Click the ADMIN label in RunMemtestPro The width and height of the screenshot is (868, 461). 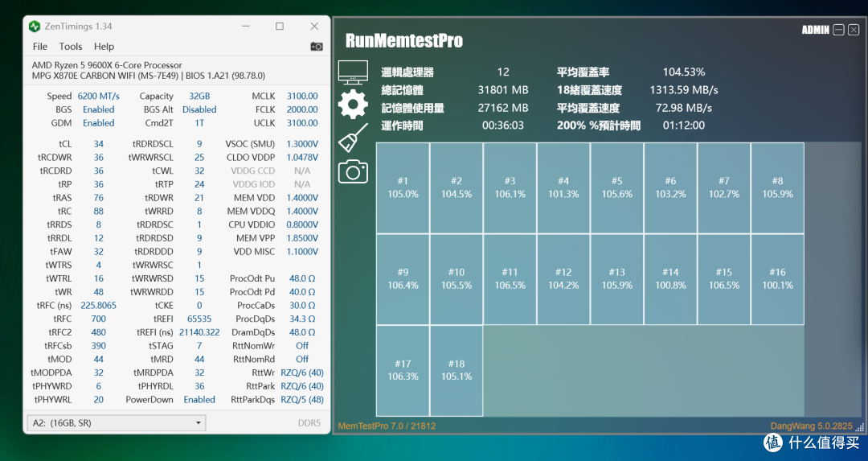tap(816, 30)
